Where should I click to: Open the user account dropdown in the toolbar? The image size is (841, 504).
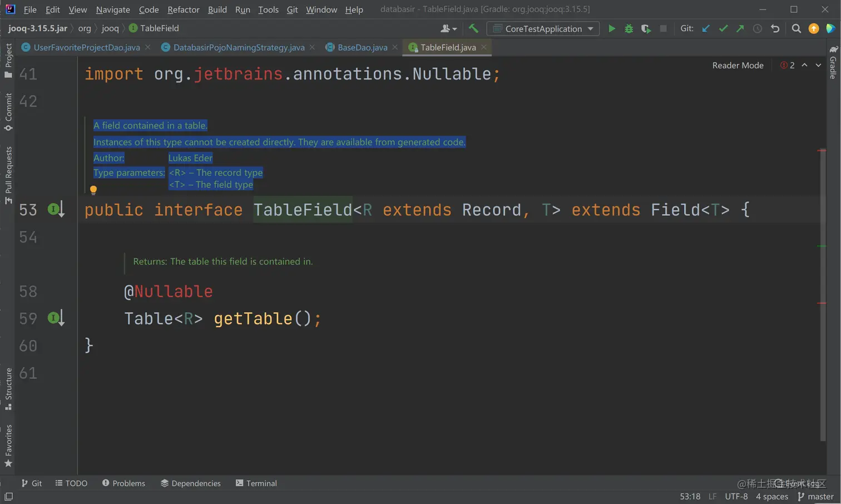tap(448, 28)
